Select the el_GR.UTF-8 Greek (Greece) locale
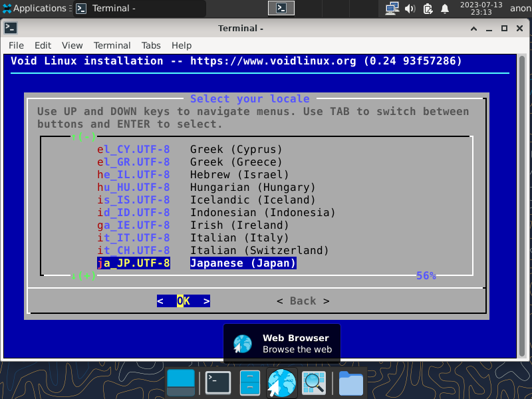Viewport: 532px width, 399px height. coord(190,162)
